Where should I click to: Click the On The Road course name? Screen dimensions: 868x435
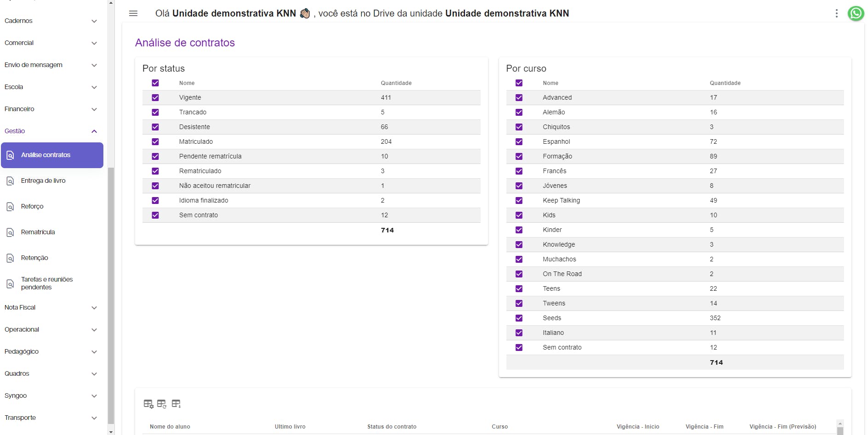pos(562,274)
